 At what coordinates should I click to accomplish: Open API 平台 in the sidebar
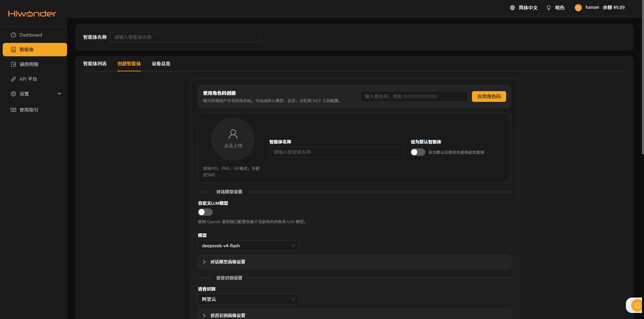click(x=35, y=79)
